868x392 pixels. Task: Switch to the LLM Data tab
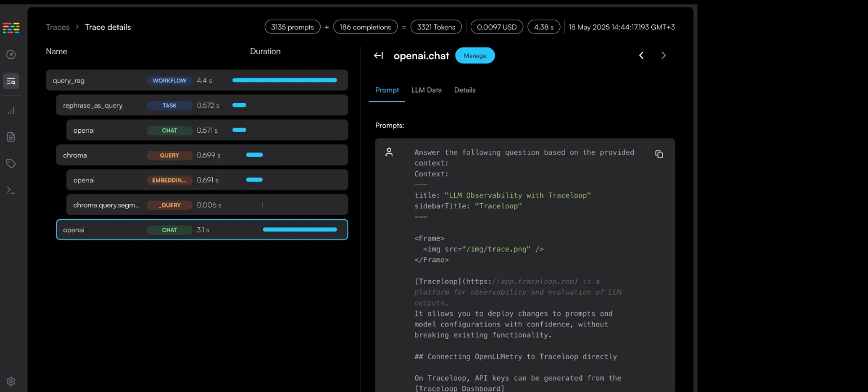(x=426, y=90)
